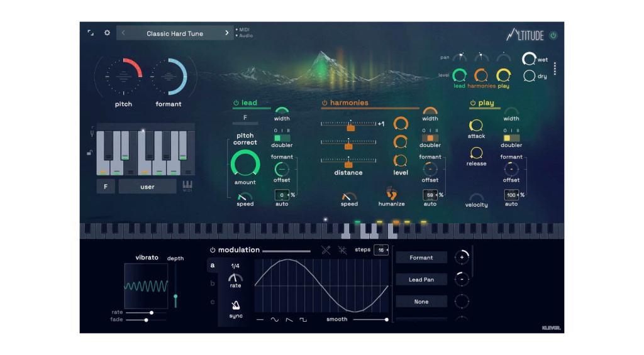
Task: Click the pitch correct amount knob
Action: click(245, 164)
